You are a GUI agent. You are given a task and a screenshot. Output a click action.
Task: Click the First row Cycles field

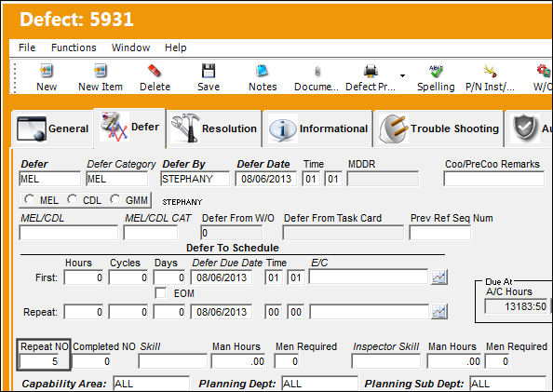pos(128,277)
